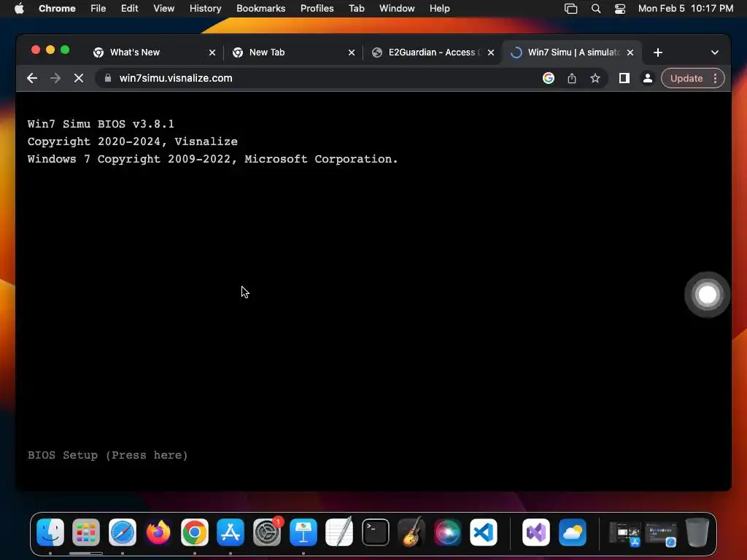The image size is (747, 560).
Task: Open the Dock thumbnail with App Store badge
Action: click(x=625, y=533)
